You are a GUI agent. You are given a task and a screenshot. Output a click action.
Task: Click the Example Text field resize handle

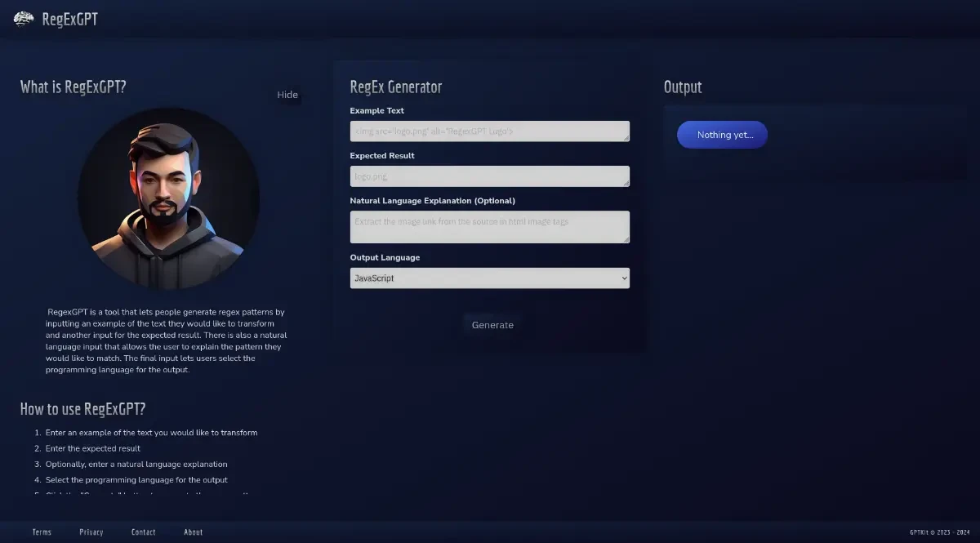tap(626, 138)
